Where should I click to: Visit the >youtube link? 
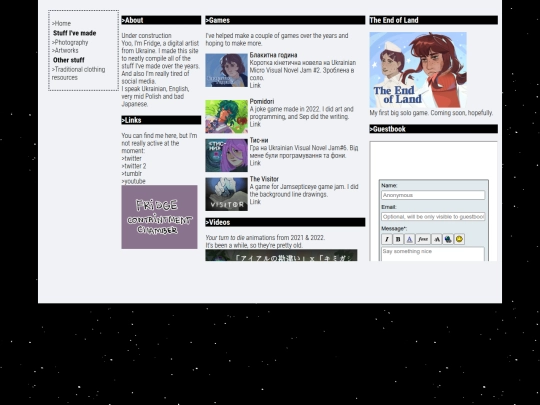(134, 181)
